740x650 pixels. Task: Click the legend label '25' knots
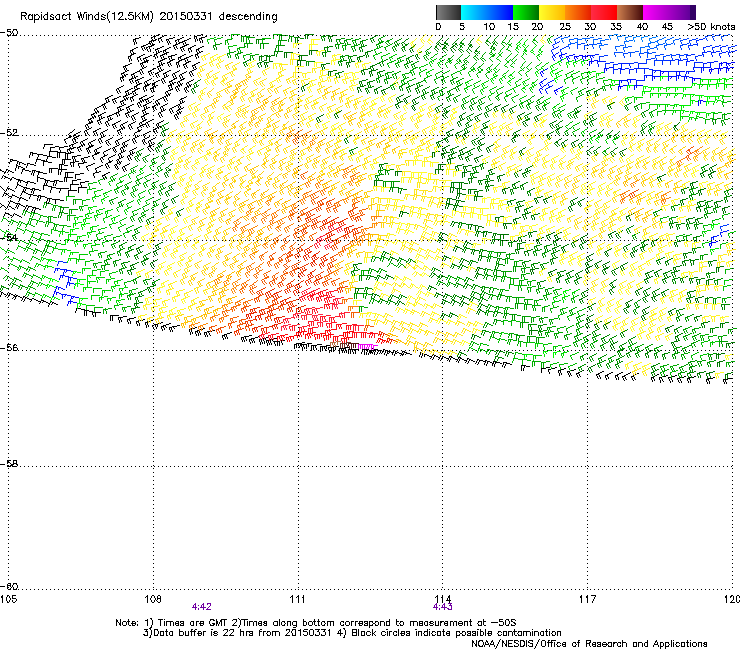[x=565, y=27]
